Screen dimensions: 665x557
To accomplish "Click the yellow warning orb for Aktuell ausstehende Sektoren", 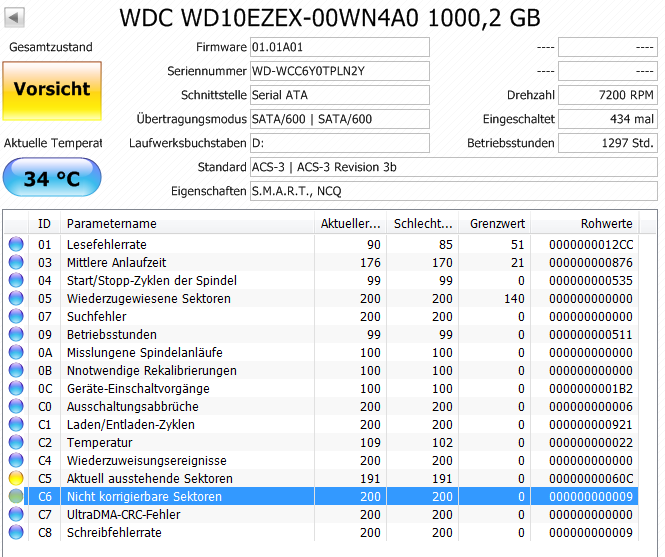I will (16, 478).
